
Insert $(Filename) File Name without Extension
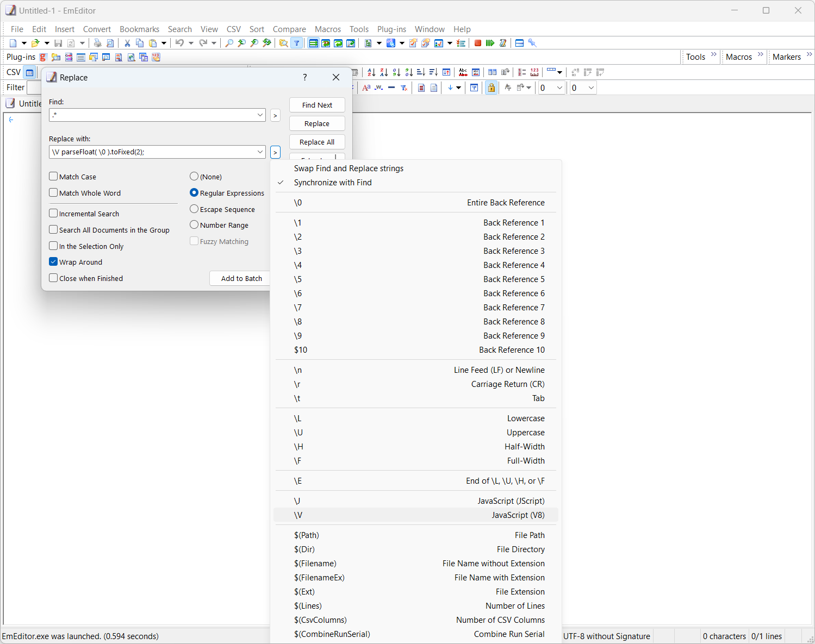416,564
